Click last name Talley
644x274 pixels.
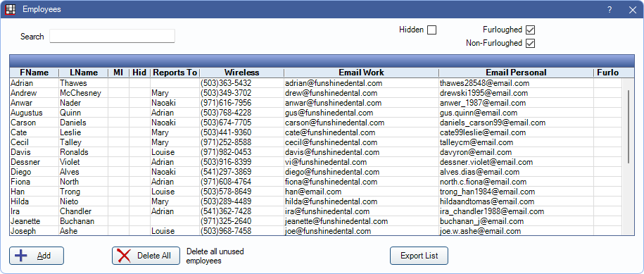70,142
